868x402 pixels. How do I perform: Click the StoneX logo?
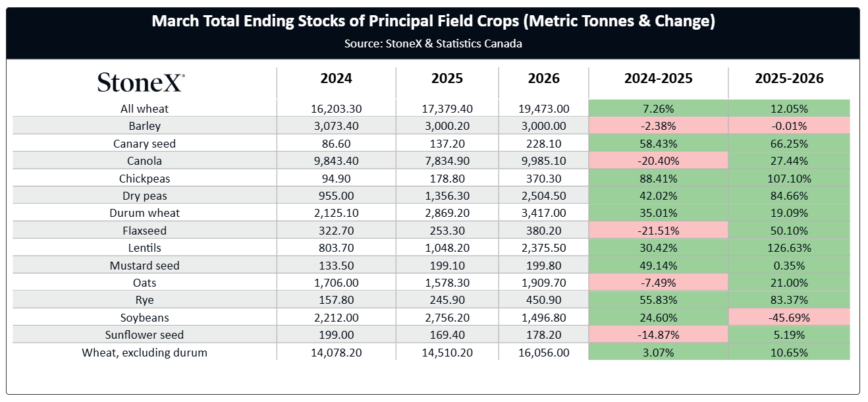141,82
